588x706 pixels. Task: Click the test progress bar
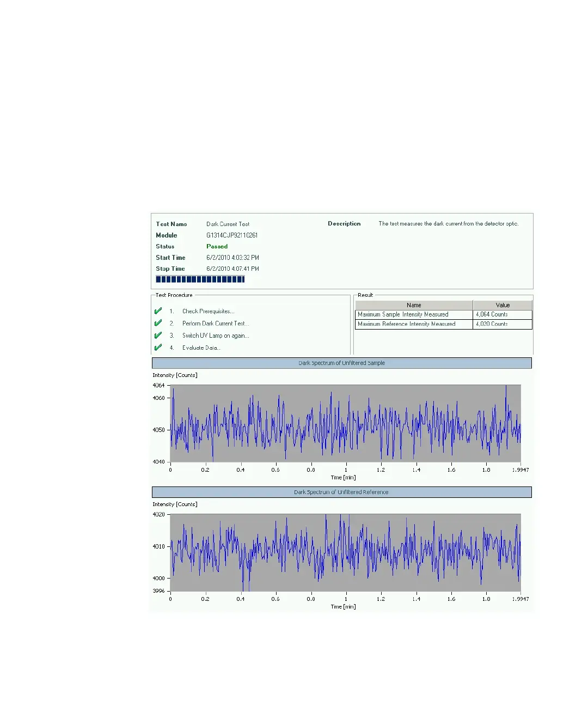(x=200, y=279)
